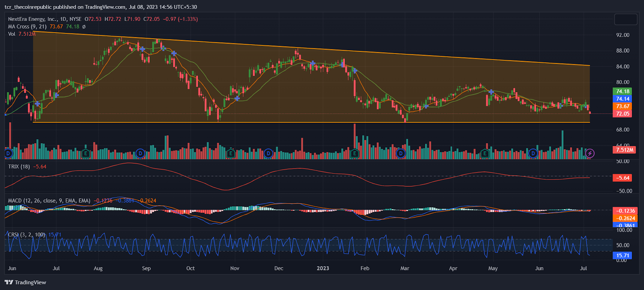This screenshot has width=644, height=290.
Task: Click the 80.00 price axis label
Action: click(623, 82)
